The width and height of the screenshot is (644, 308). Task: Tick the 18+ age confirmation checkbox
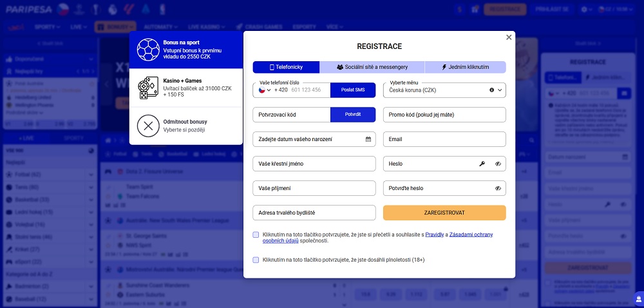coord(256,260)
